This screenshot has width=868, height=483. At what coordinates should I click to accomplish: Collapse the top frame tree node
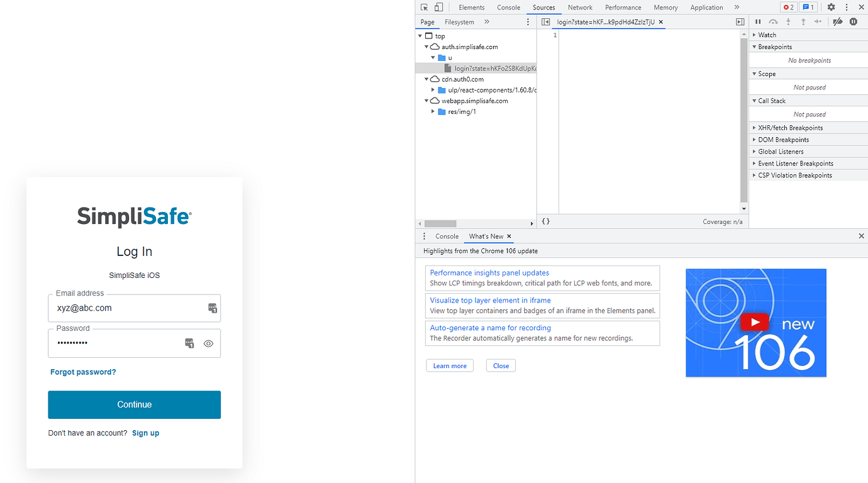(420, 36)
